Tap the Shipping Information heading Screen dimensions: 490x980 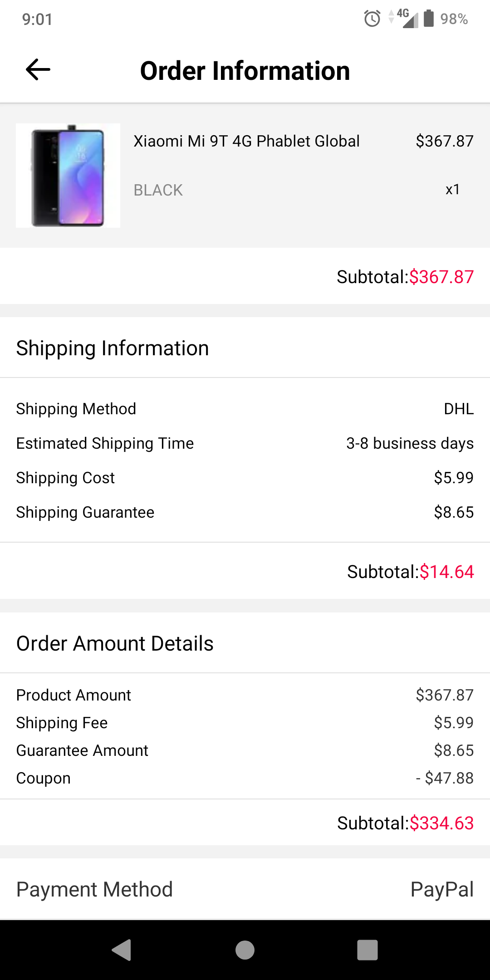pyautogui.click(x=113, y=348)
